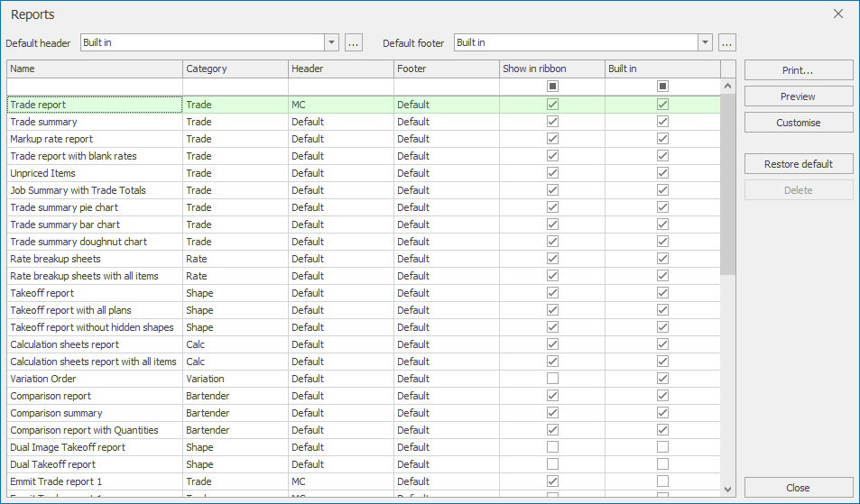
Task: Toggle Built in filter checkbox
Action: coord(662,87)
